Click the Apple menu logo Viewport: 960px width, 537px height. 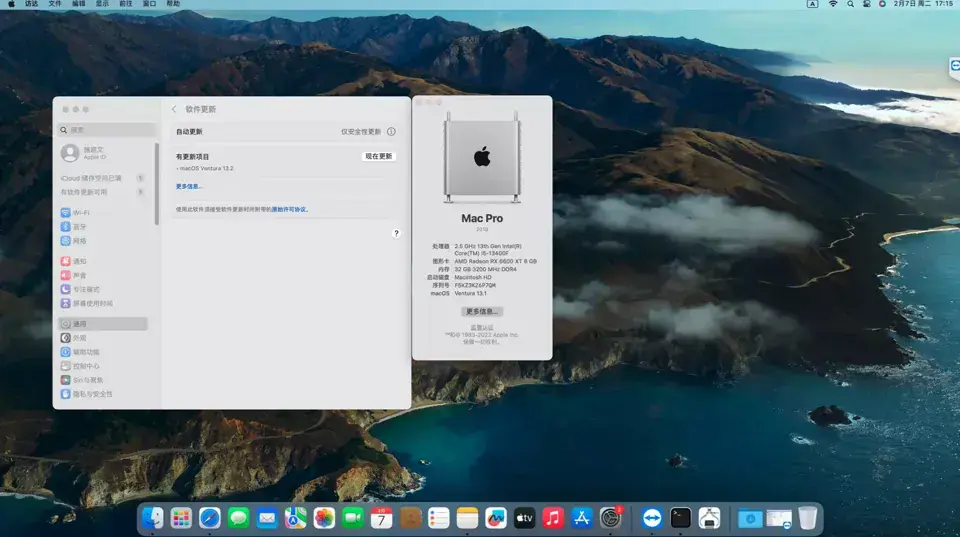[11, 4]
